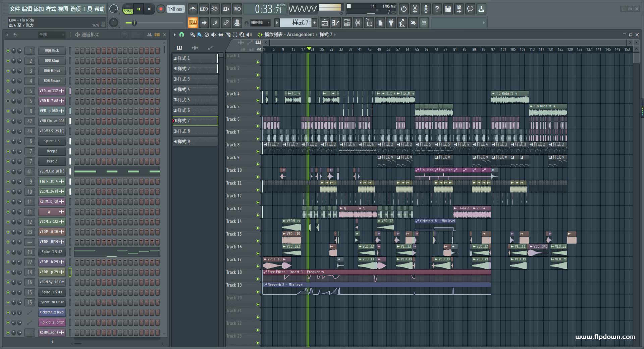
Task: Toggle Track 4 mute green dot
Action: [258, 100]
